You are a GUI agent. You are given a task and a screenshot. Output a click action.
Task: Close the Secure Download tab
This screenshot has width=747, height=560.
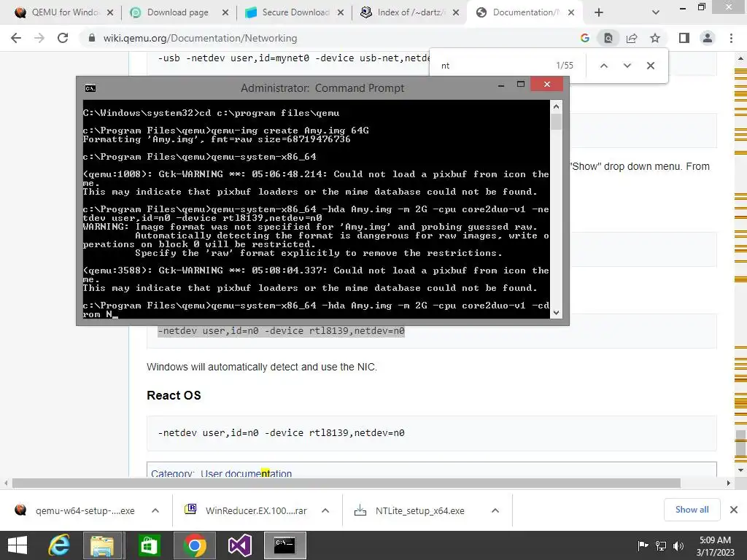point(341,12)
